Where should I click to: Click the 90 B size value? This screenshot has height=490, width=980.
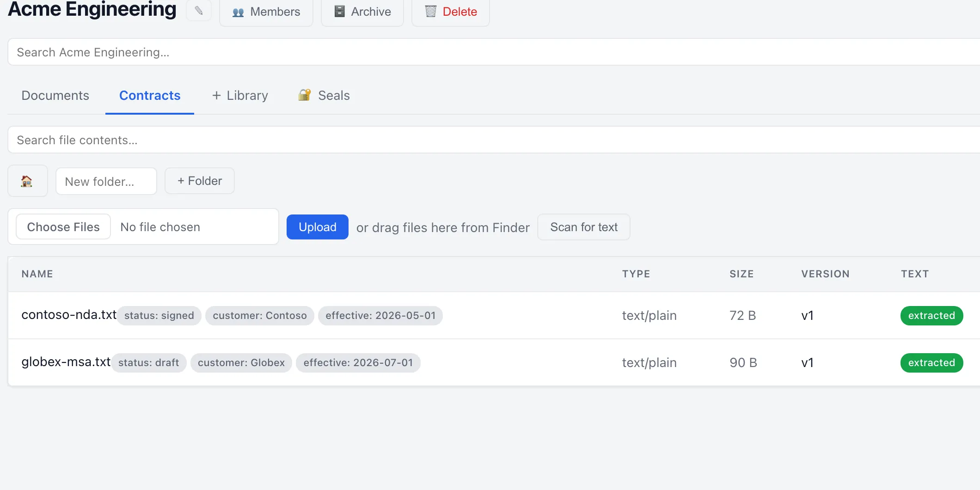[x=743, y=363]
